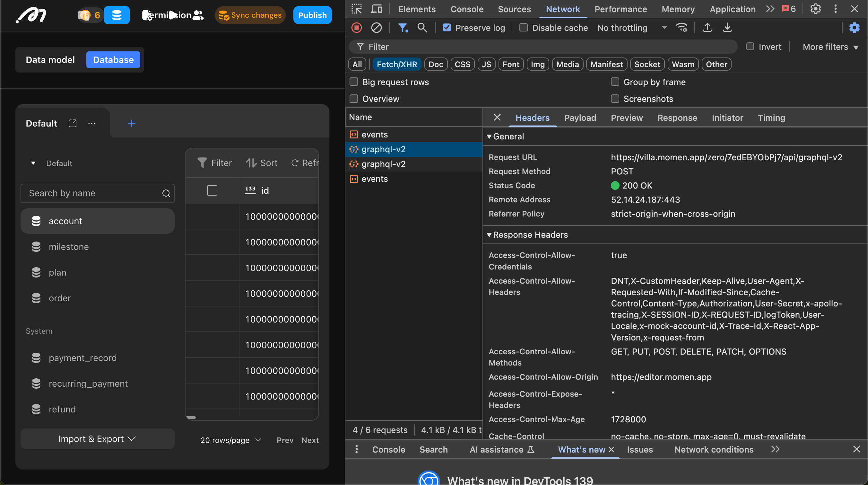Clear the network log
The height and width of the screenshot is (485, 868).
click(376, 28)
